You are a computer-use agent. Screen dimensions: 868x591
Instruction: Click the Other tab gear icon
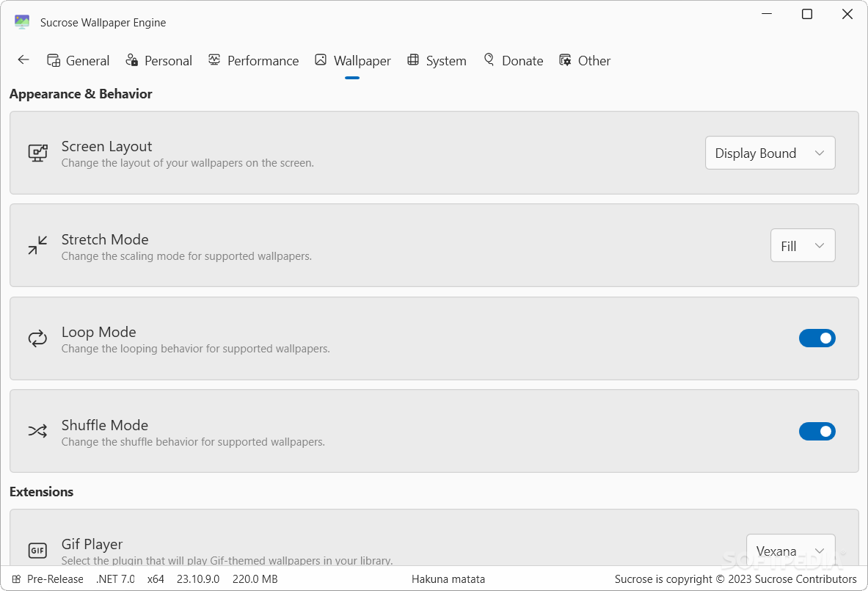pyautogui.click(x=565, y=59)
